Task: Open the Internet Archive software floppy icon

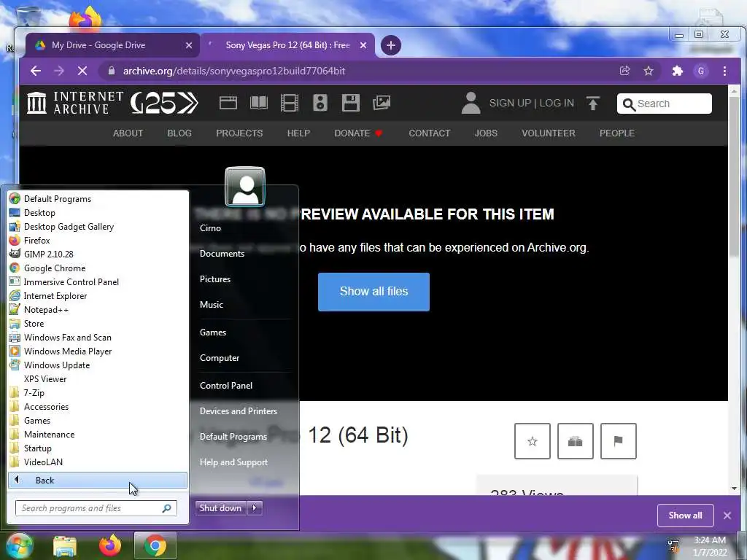Action: point(351,103)
